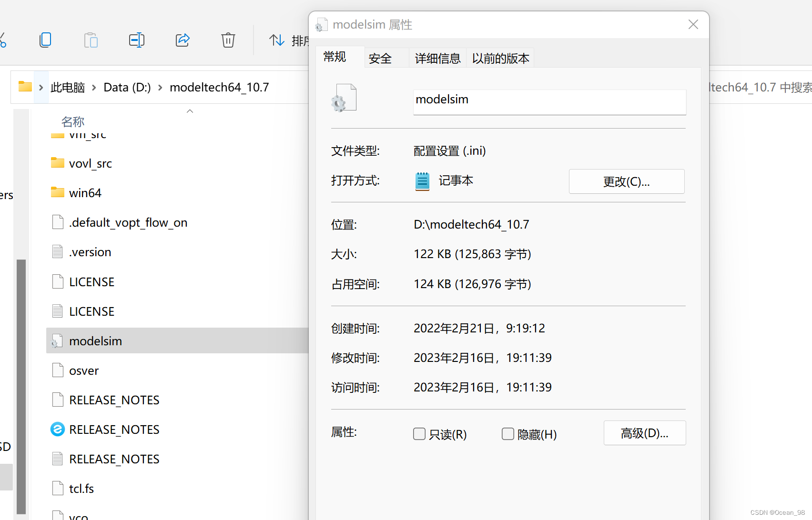The height and width of the screenshot is (520, 812).
Task: Click the win64 folder icon
Action: coord(58,192)
